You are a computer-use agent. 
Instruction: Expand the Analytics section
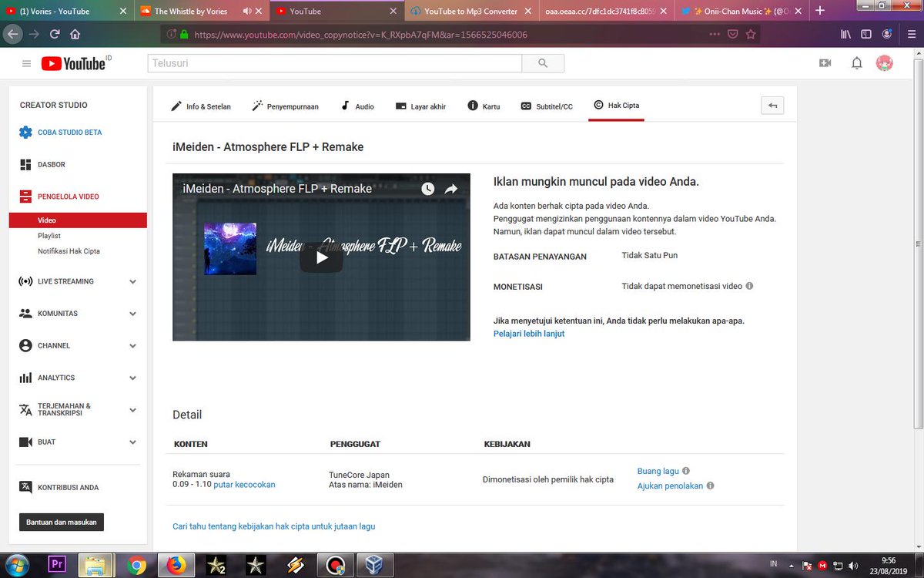pos(132,378)
